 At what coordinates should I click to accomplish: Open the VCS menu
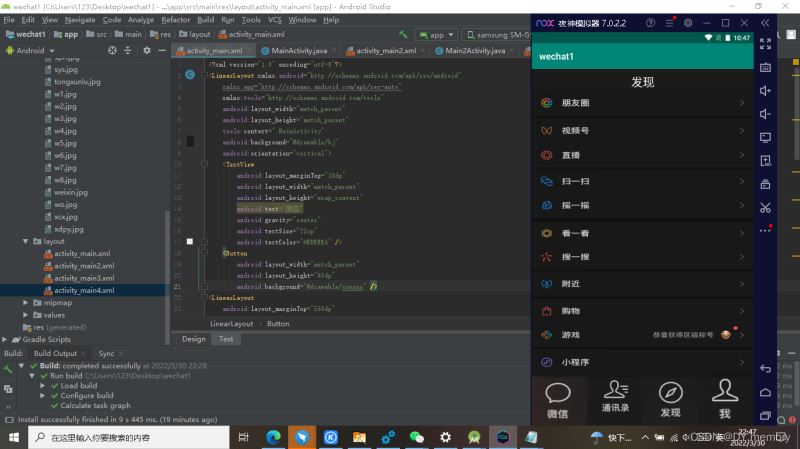tap(274, 20)
